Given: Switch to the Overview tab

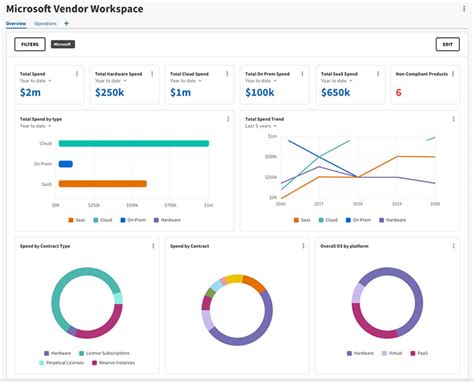Looking at the screenshot, I should tap(16, 23).
